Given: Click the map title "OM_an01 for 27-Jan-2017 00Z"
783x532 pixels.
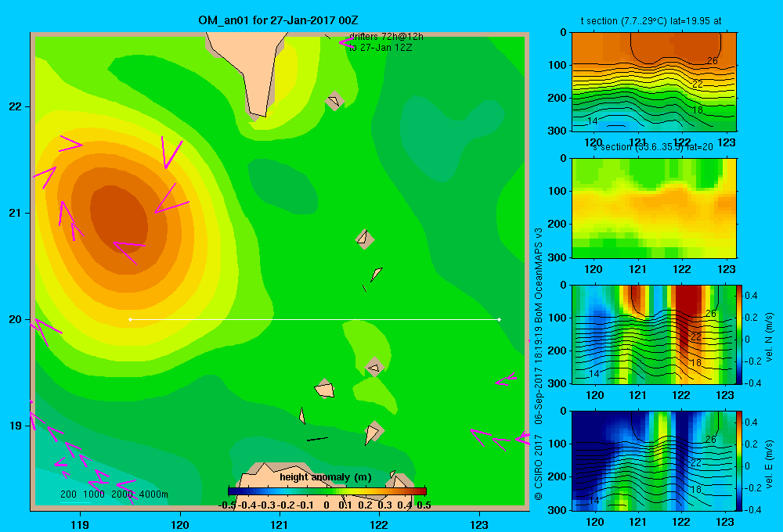Looking at the screenshot, I should [278, 20].
